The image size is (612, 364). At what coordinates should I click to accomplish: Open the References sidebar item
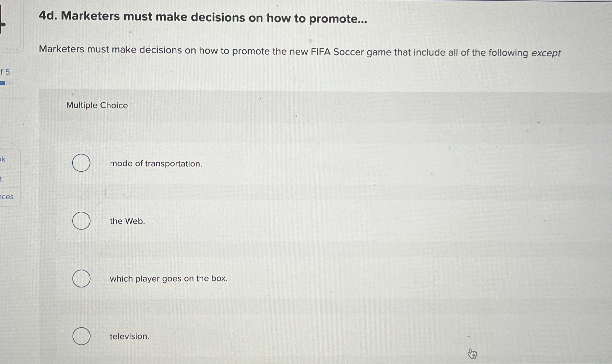pos(7,197)
